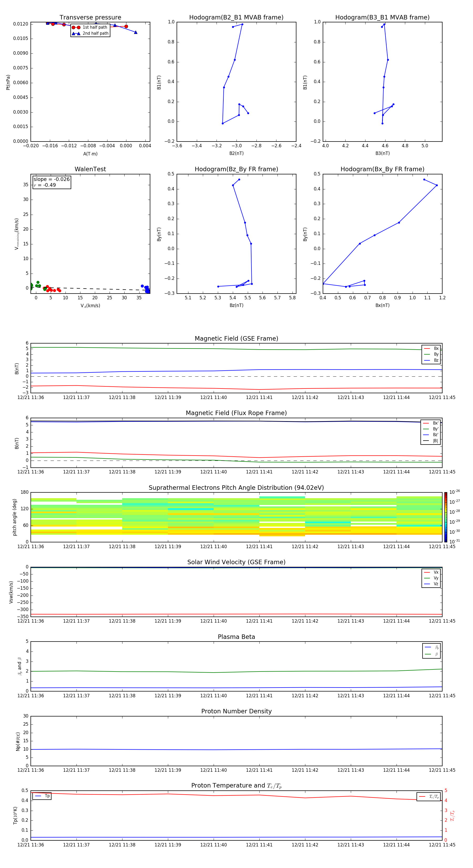Click the green By line in GSE magnetic field plot

236,349
